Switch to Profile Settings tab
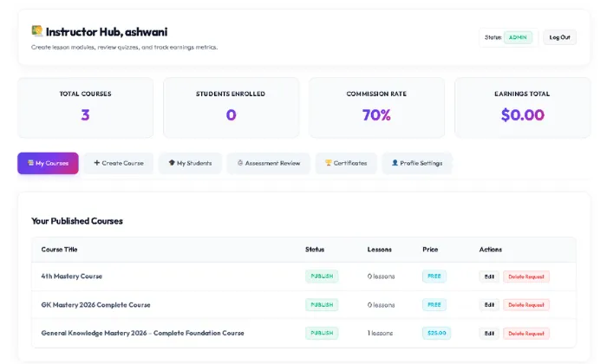This screenshot has width=607, height=364. click(x=416, y=163)
